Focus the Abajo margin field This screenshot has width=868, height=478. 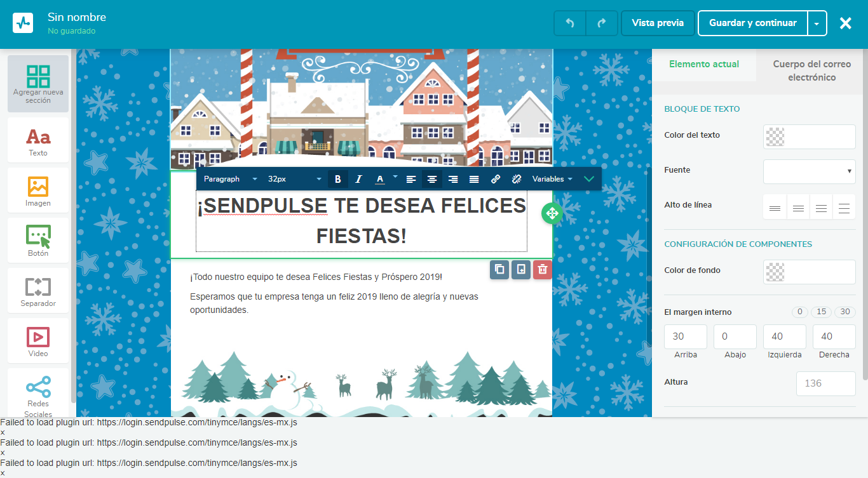click(735, 336)
